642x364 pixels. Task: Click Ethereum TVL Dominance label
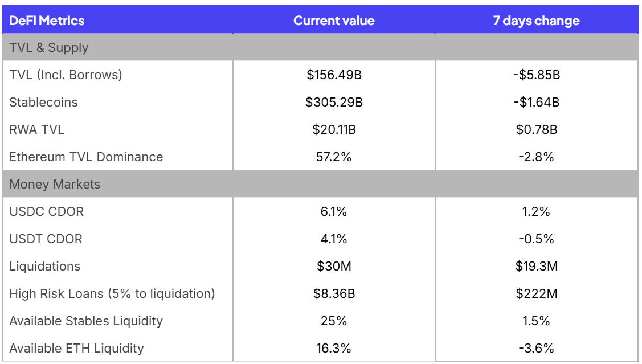pos(86,157)
